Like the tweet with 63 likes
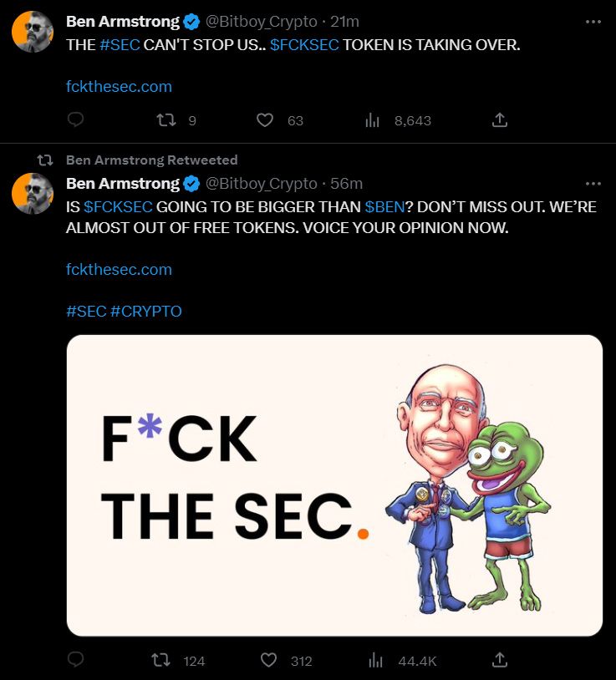Viewport: 616px width, 680px height. click(x=265, y=120)
